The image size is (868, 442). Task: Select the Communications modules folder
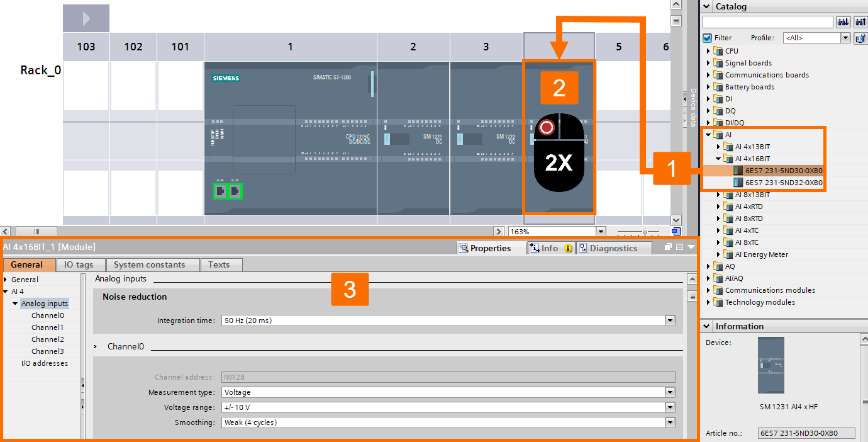click(x=770, y=290)
